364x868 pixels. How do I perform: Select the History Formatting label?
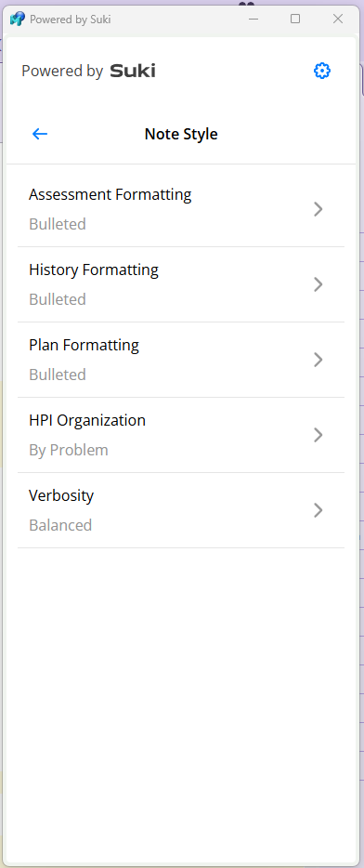[94, 270]
